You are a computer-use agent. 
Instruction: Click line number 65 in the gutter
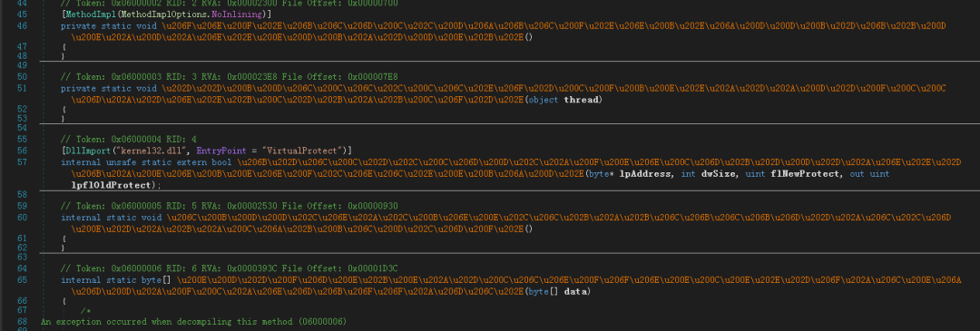click(x=22, y=280)
